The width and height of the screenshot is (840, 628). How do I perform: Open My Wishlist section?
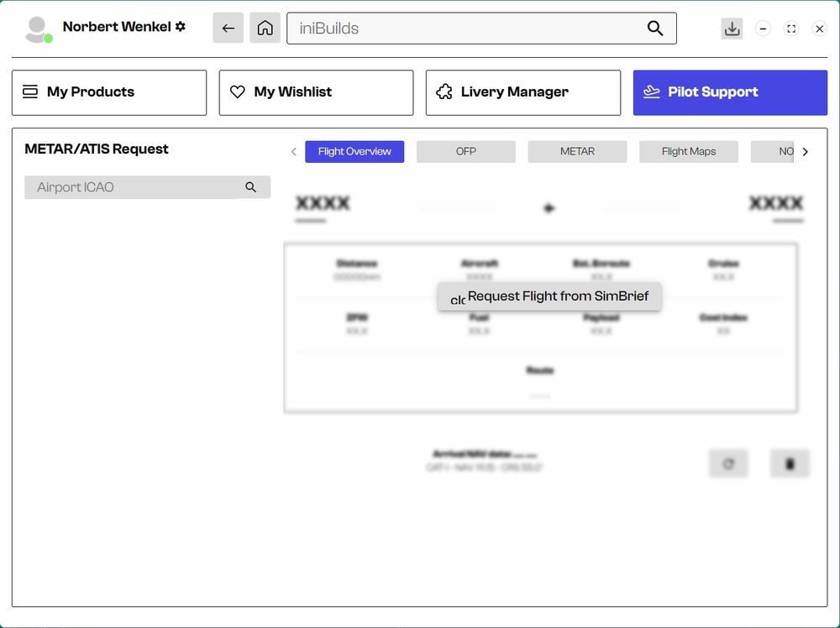click(316, 92)
